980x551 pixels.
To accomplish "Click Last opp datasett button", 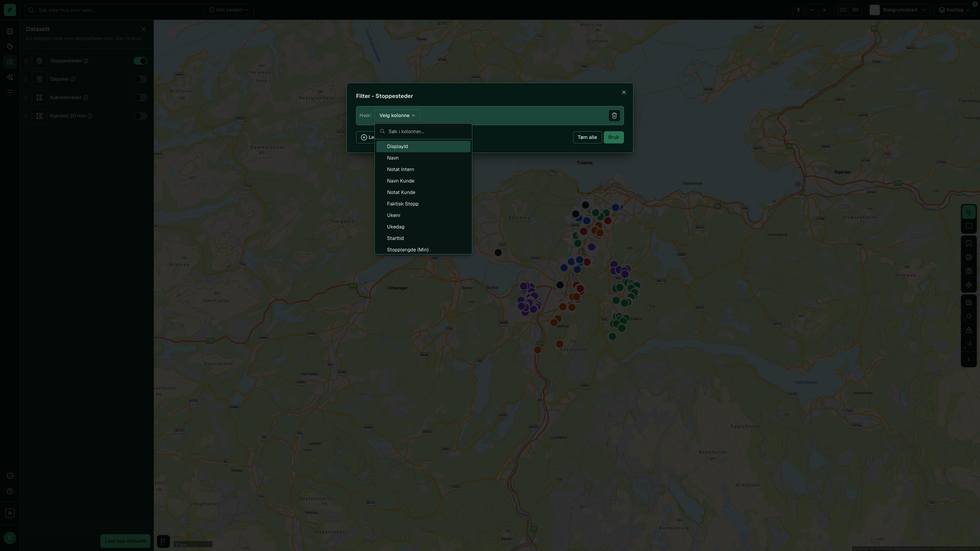I will click(125, 541).
